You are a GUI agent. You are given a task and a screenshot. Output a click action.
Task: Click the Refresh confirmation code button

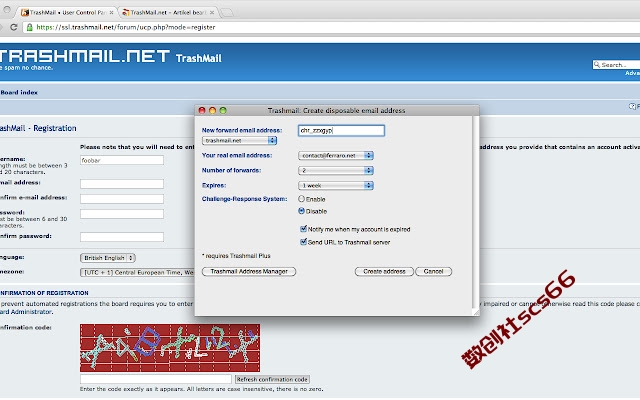pyautogui.click(x=272, y=380)
